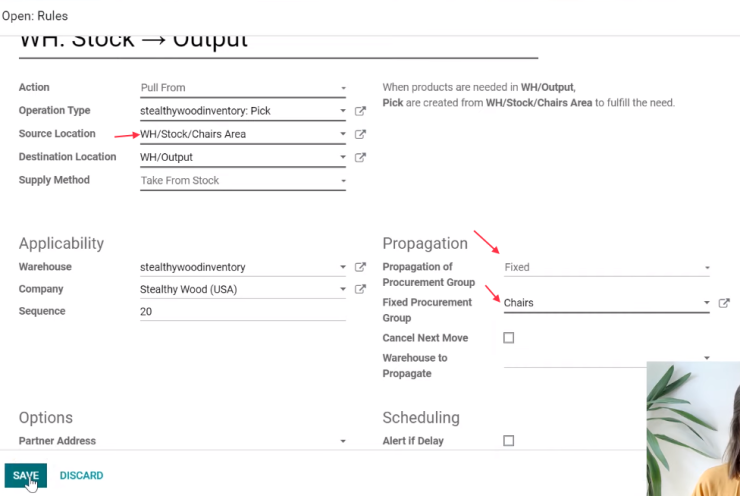The width and height of the screenshot is (740, 496).
Task: Open the Fixed Procurement Group Chairs dropdown arrow
Action: (x=706, y=303)
